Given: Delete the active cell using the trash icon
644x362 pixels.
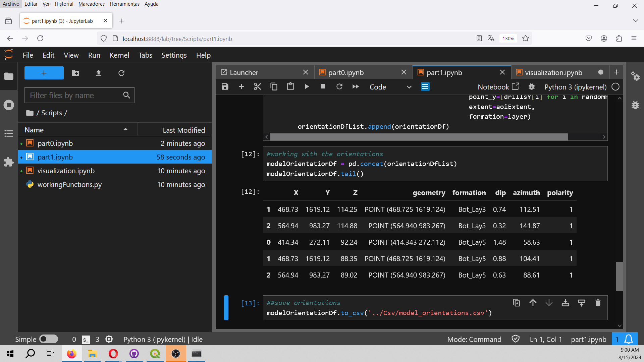Looking at the screenshot, I should tap(598, 303).
